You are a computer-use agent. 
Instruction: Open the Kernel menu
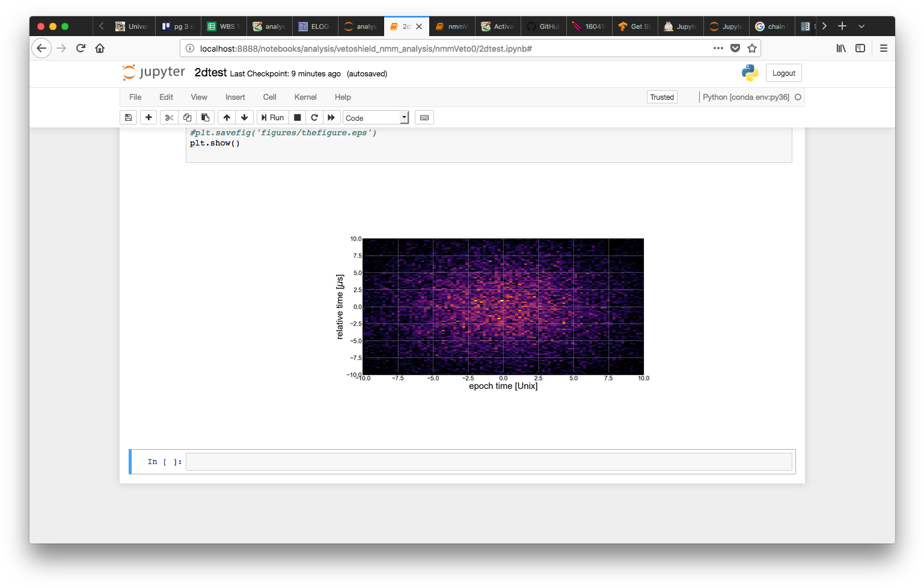tap(305, 97)
